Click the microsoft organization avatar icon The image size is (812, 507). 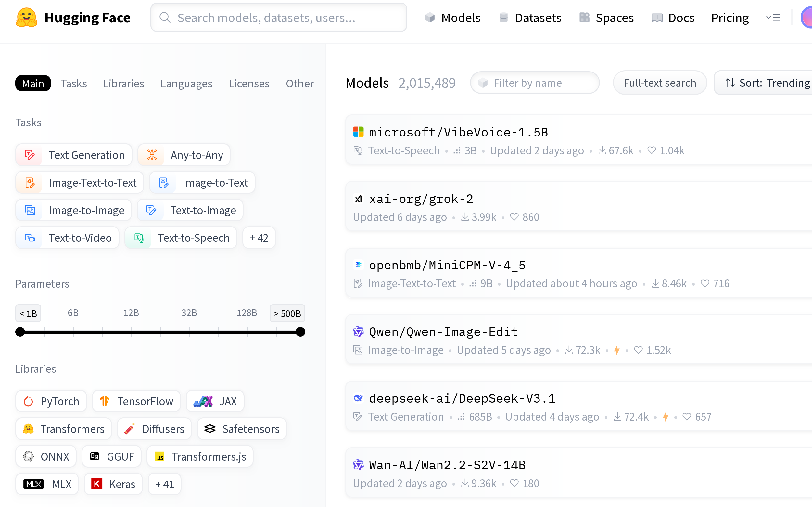(x=358, y=132)
